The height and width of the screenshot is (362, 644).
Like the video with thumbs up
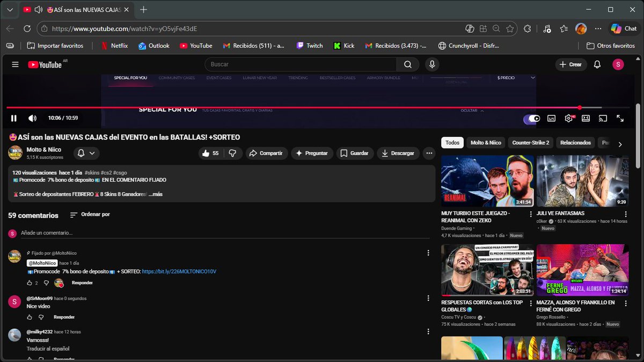(210, 153)
